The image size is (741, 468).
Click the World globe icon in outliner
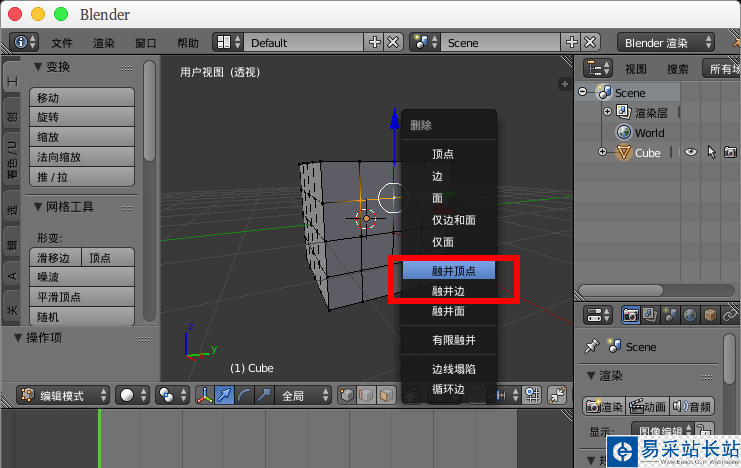coord(624,132)
